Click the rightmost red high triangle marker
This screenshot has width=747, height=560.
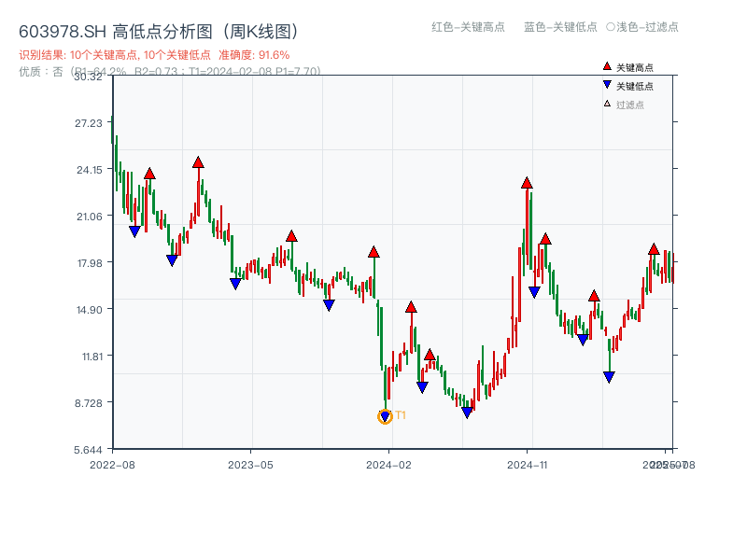[654, 249]
